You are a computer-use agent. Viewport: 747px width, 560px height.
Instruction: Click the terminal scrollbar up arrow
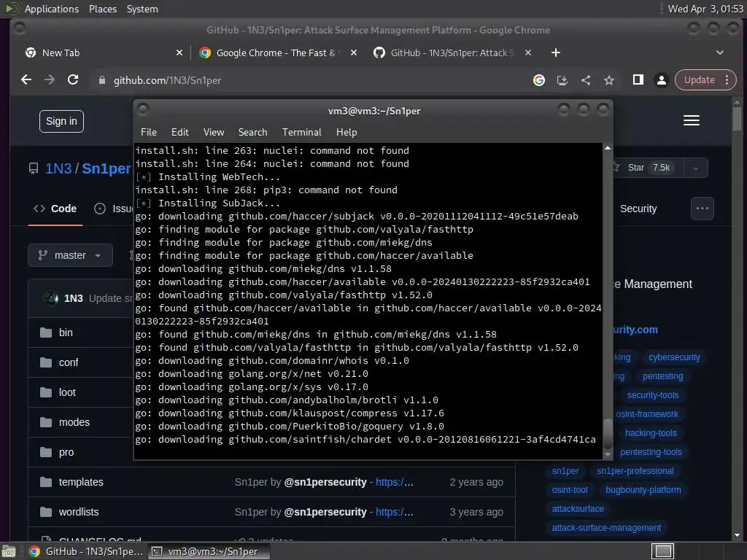[x=608, y=149]
